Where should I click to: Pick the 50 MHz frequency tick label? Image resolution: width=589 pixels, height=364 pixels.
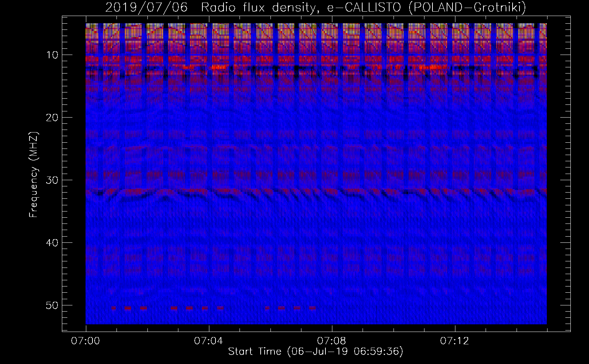[52, 305]
